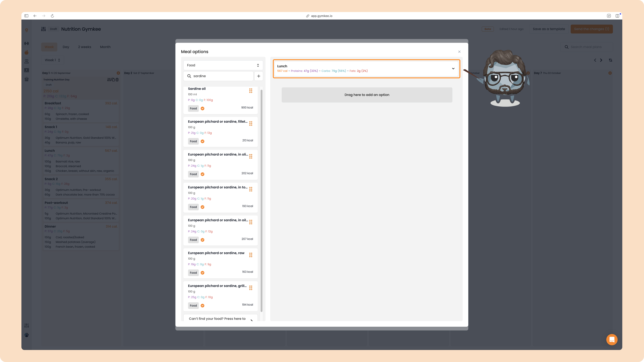Click drag handle of European pilchard or sardine, raw
Screen dimensions: 644x362
point(251,255)
